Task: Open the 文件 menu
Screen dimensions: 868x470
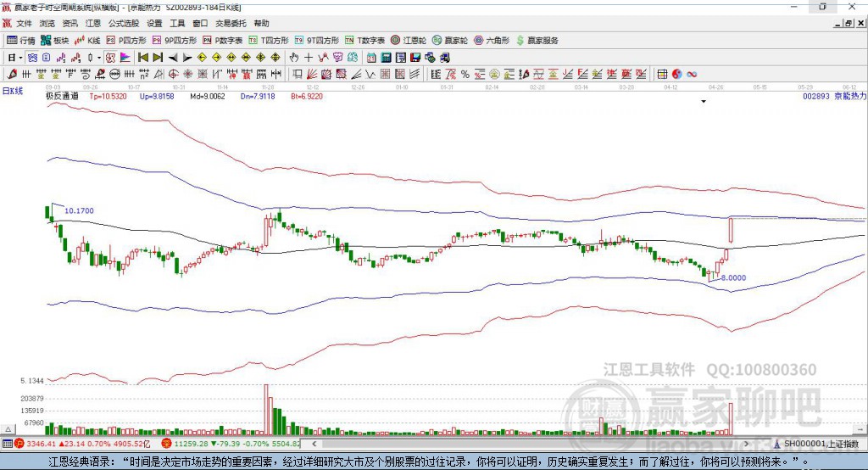Action: coord(25,23)
